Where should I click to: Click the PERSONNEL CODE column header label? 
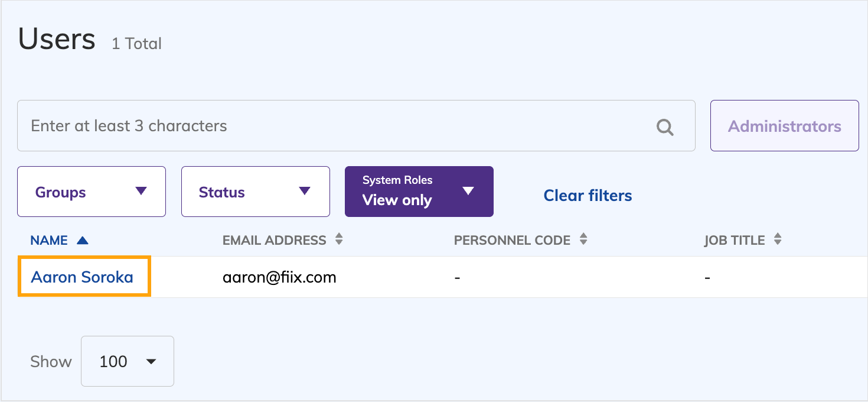(x=512, y=241)
